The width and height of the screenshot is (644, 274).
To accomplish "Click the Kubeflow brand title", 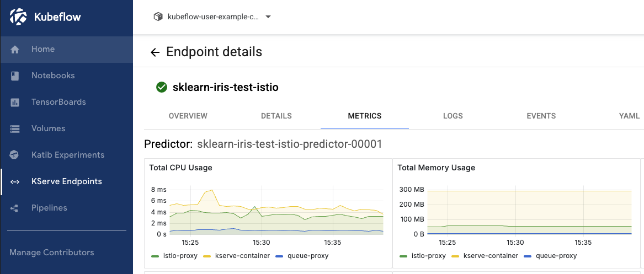I will (x=57, y=17).
